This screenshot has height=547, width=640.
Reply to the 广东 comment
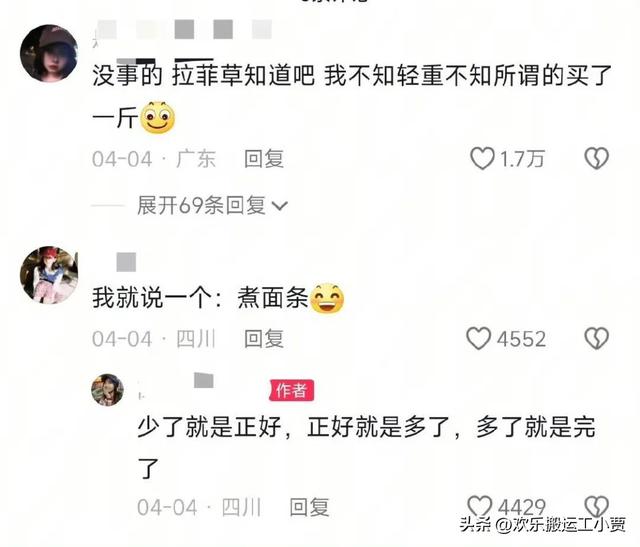coord(264,159)
